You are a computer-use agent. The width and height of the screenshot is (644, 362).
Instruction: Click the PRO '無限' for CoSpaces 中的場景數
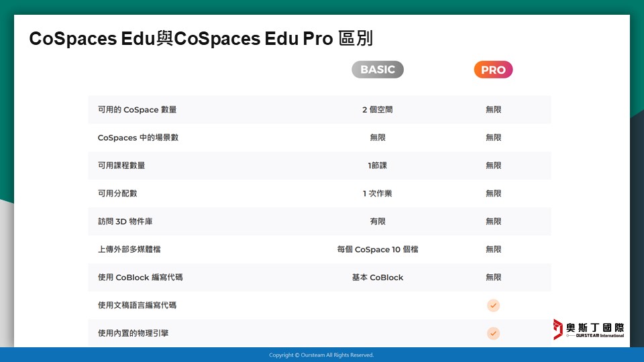493,137
